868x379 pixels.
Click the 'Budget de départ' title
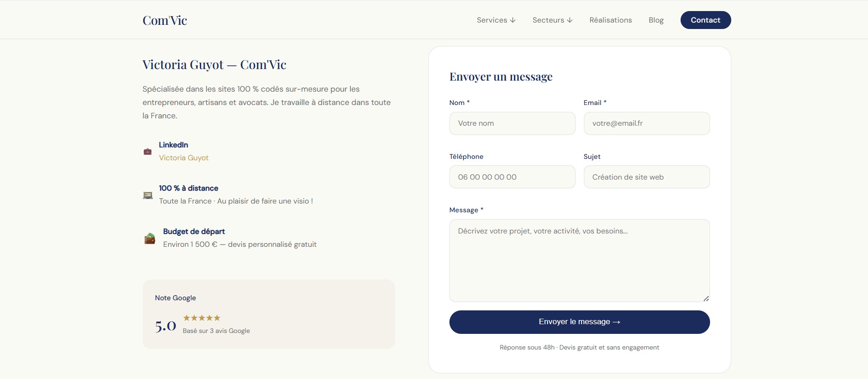[194, 231]
